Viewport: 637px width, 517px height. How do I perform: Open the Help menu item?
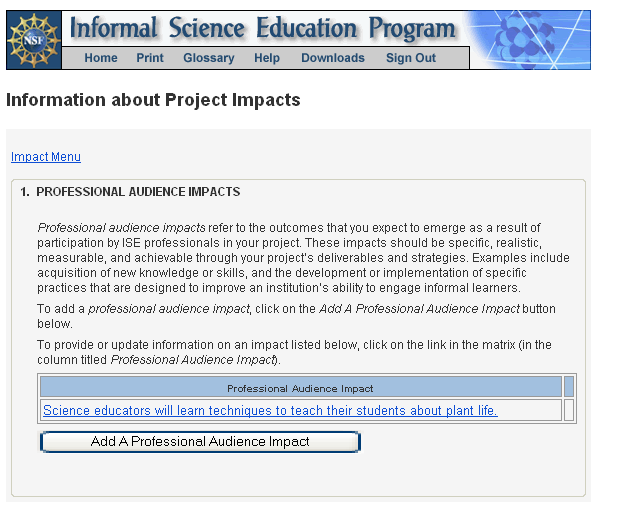click(x=267, y=58)
